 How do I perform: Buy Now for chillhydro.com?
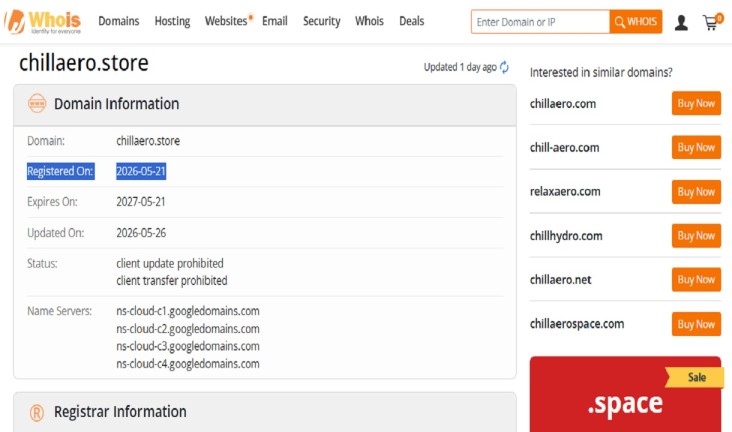click(x=696, y=235)
